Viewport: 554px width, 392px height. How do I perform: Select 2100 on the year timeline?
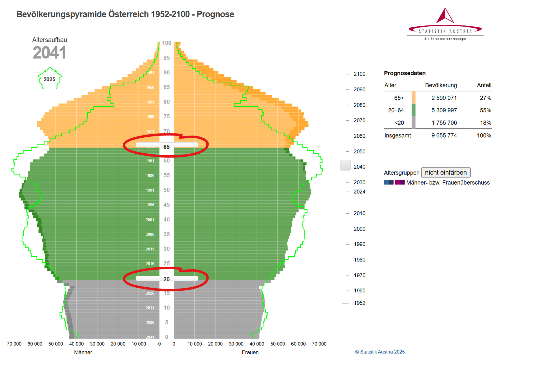359,74
